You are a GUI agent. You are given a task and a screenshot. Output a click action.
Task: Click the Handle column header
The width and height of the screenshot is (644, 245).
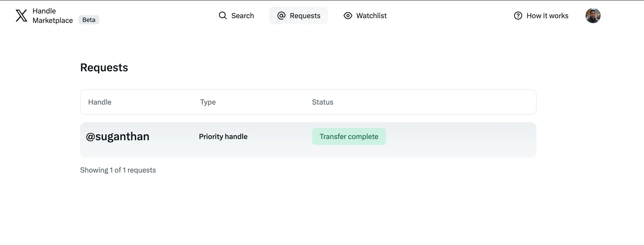point(100,102)
